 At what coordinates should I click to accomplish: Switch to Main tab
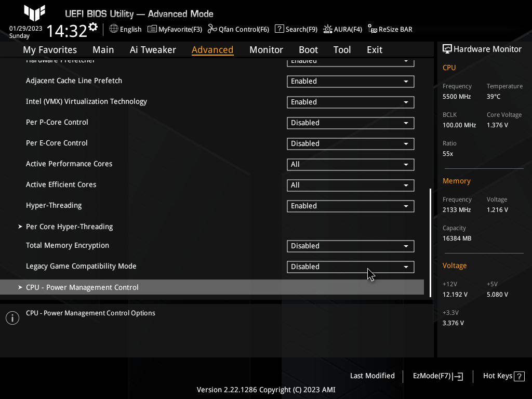click(103, 50)
